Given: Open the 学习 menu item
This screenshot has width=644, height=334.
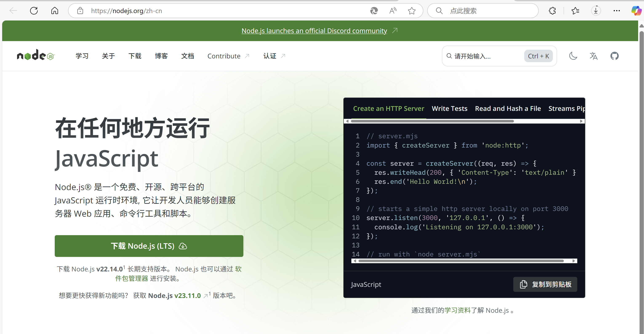Looking at the screenshot, I should coord(82,56).
